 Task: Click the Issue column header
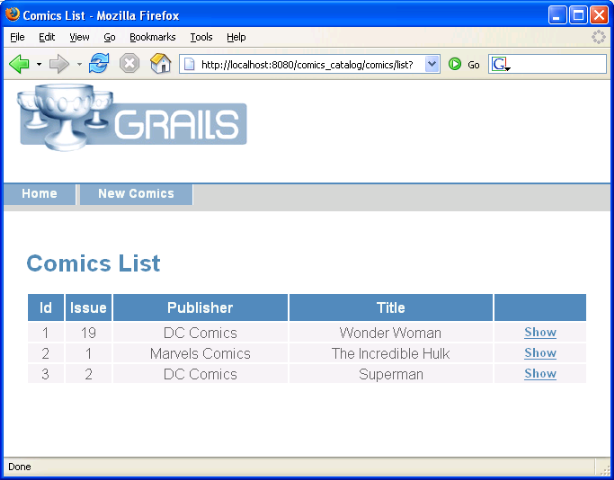[88, 308]
